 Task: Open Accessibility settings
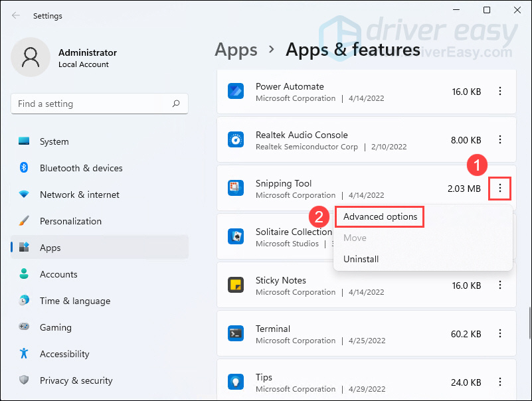tap(100, 353)
